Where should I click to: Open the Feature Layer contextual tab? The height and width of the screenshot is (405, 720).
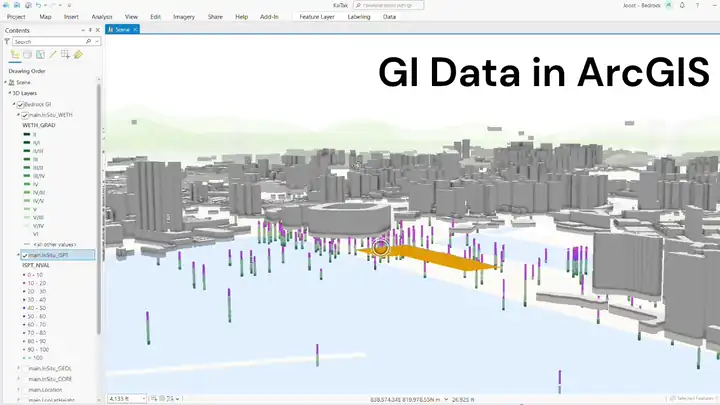pos(317,17)
